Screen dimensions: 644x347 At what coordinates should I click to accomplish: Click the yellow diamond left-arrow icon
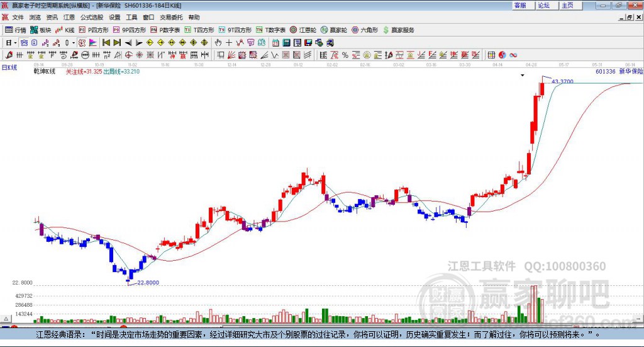(150, 43)
